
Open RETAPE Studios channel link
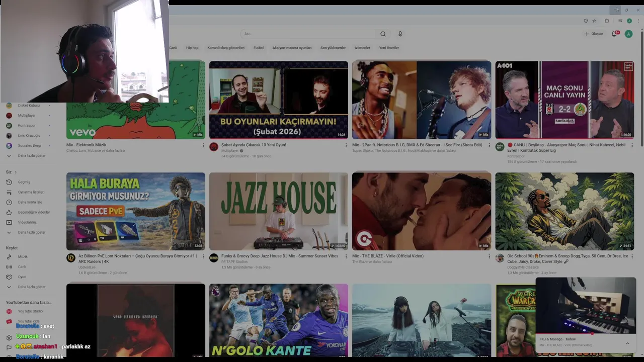pos(234,261)
